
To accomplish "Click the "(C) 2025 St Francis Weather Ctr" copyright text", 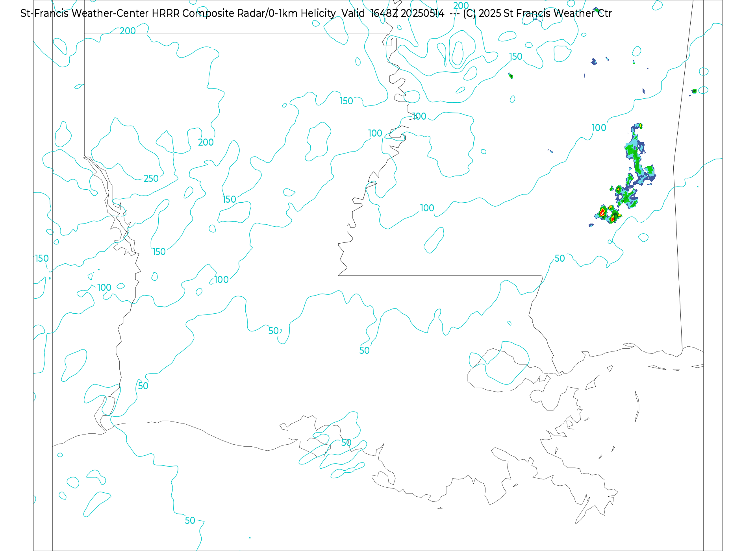I will point(537,13).
